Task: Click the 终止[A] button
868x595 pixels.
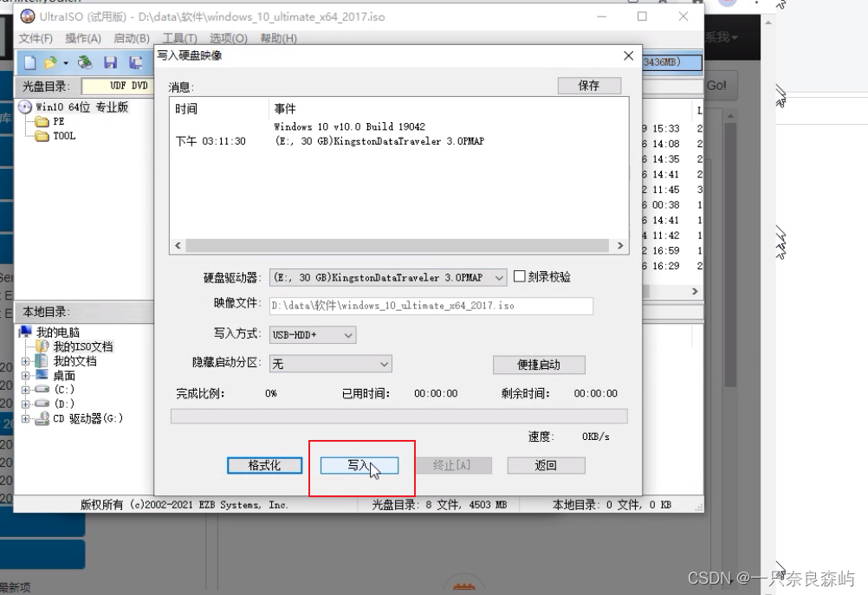Action: [x=451, y=465]
